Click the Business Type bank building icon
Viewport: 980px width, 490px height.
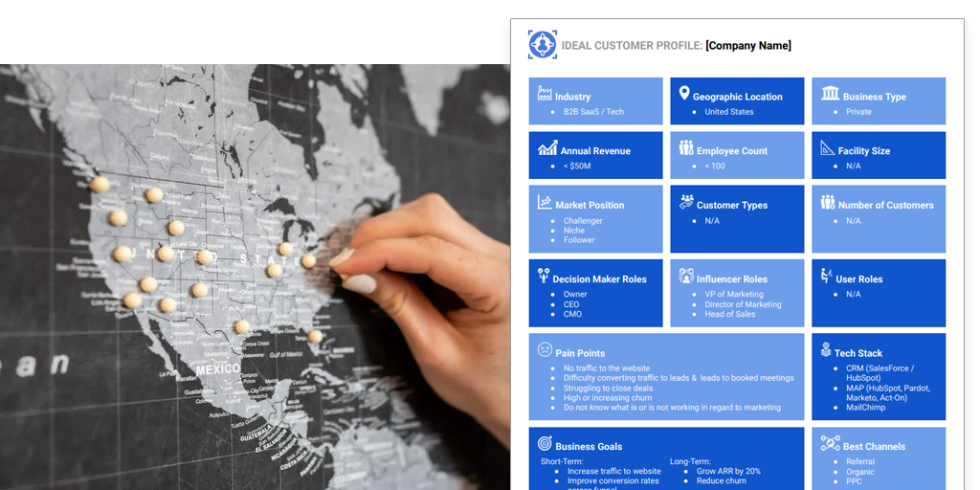tap(830, 94)
